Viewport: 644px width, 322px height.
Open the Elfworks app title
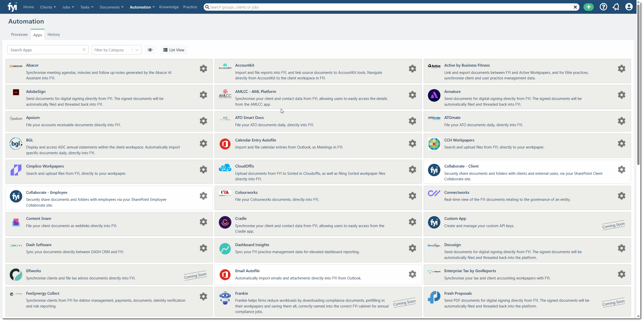pos(34,271)
